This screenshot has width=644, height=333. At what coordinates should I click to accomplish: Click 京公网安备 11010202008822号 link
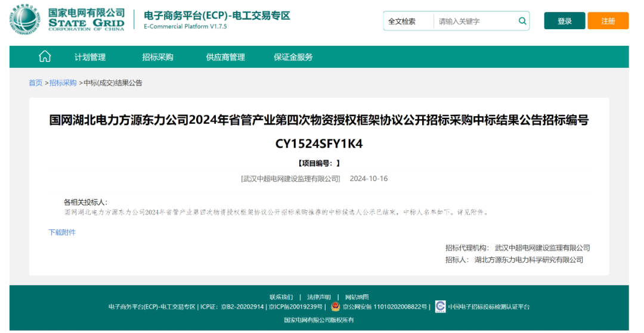click(385, 307)
